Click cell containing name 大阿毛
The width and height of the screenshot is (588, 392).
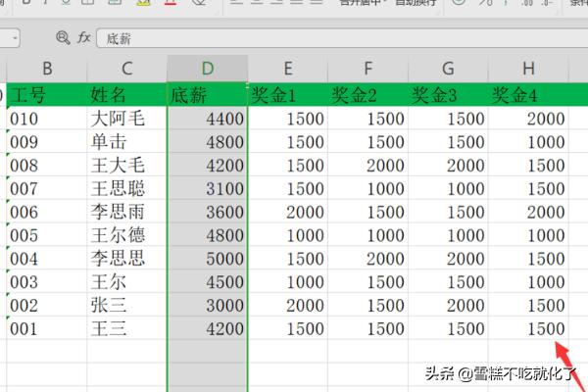(126, 119)
